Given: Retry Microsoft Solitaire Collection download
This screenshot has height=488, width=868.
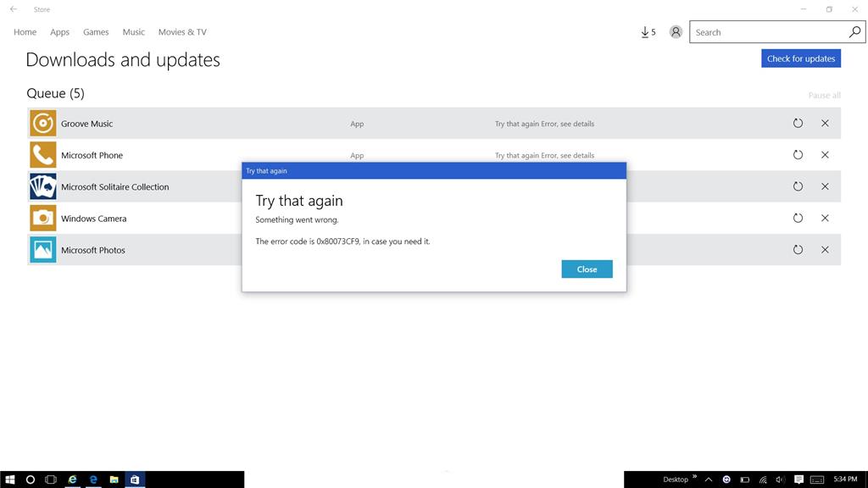Looking at the screenshot, I should tap(798, 186).
